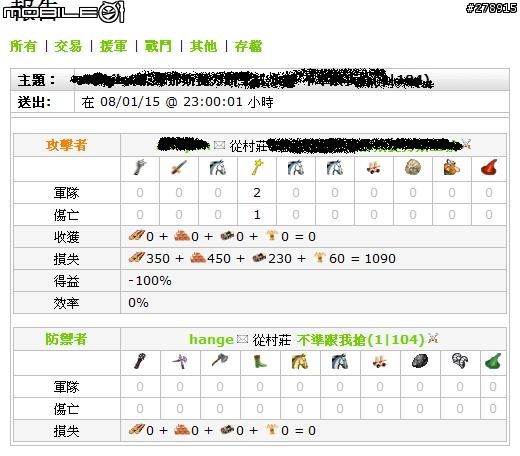Image resolution: width=520 pixels, height=456 pixels.
Task: Click the attacker's swordsman unit icon
Action: click(179, 168)
